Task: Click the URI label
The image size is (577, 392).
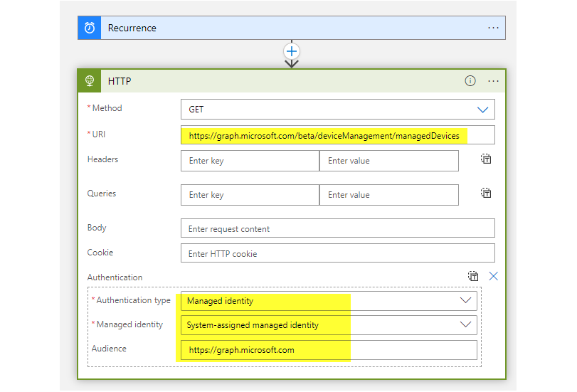Action: point(99,134)
